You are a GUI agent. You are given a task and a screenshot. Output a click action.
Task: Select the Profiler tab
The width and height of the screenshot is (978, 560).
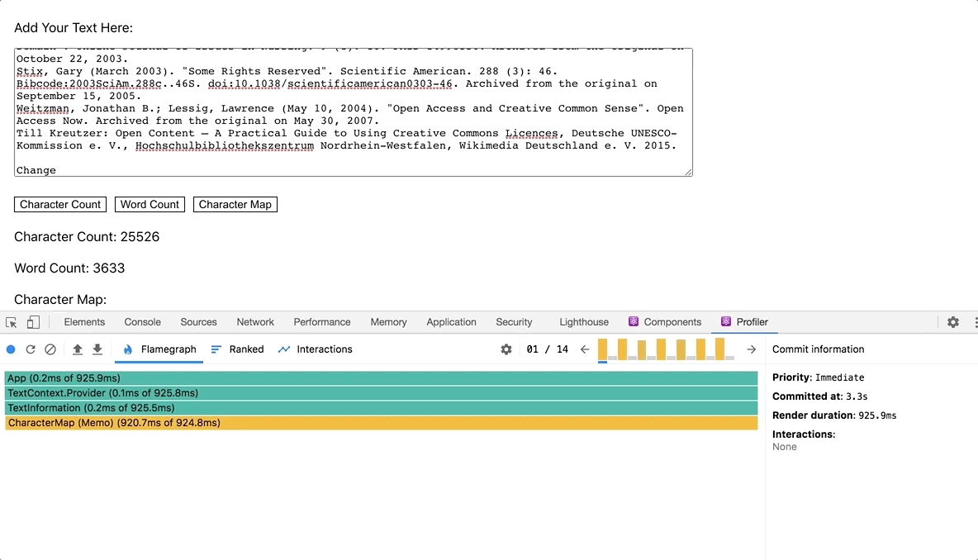(x=744, y=322)
